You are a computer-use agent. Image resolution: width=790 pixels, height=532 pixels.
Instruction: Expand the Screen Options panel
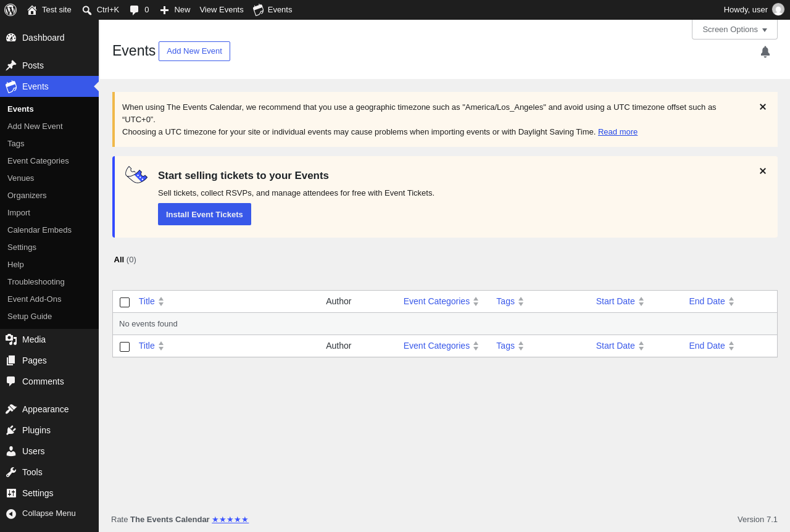[734, 30]
